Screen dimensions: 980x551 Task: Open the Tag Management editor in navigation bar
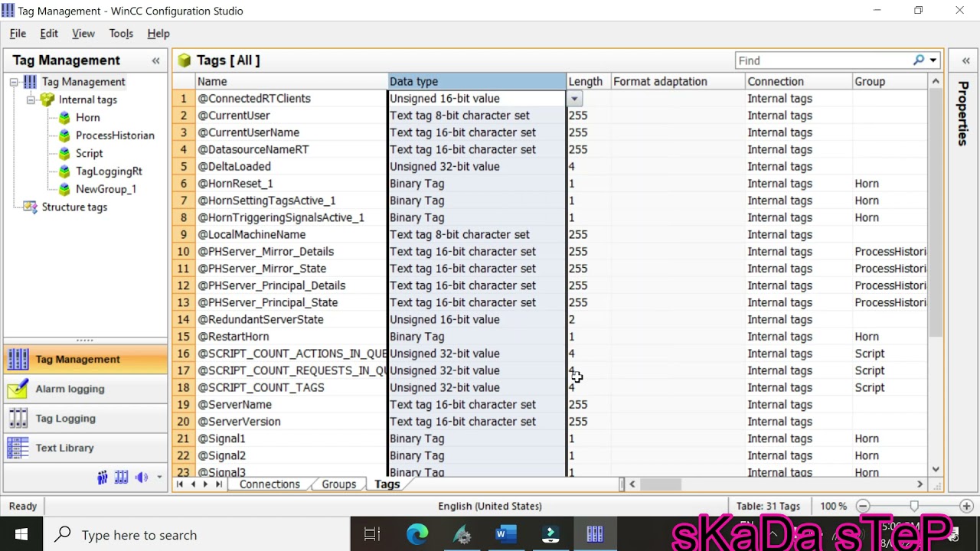pyautogui.click(x=85, y=359)
